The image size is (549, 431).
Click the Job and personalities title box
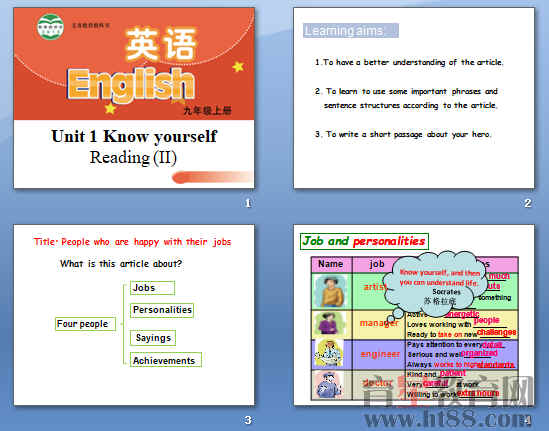point(364,241)
